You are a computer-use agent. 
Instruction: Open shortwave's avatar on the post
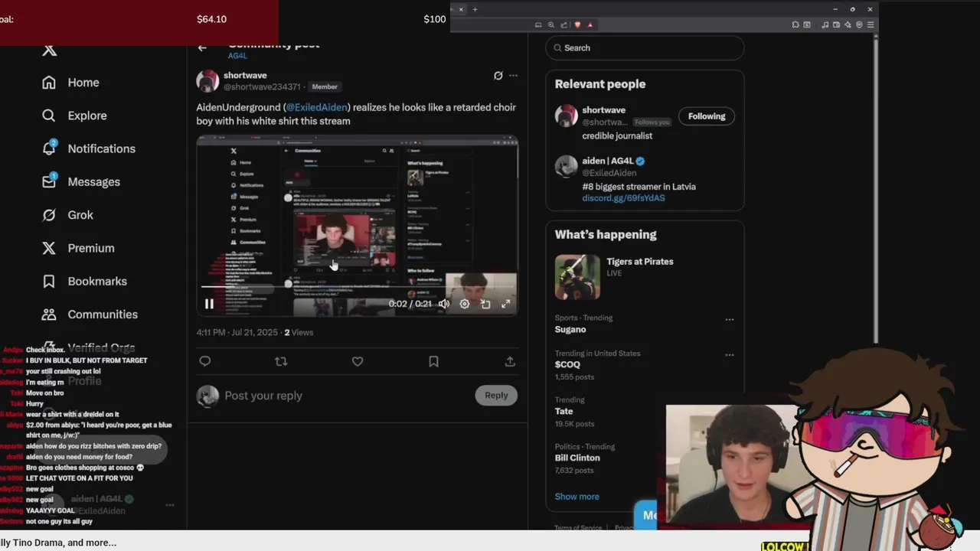tap(207, 81)
